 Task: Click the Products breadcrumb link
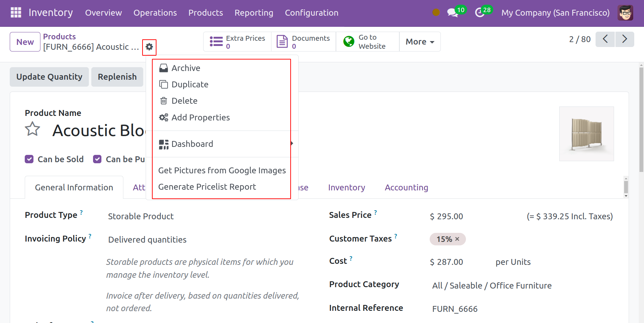(59, 37)
